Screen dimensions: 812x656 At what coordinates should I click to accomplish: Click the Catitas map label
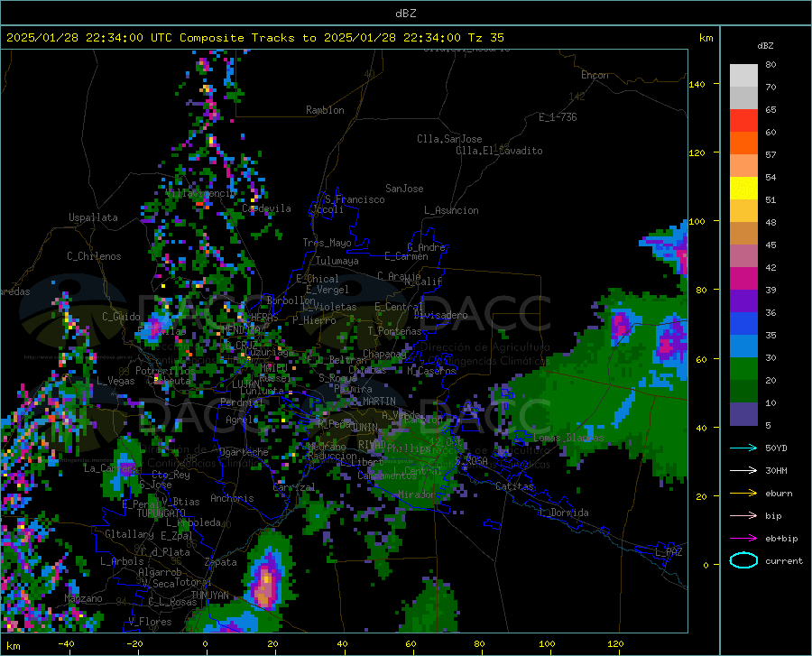pyautogui.click(x=515, y=486)
